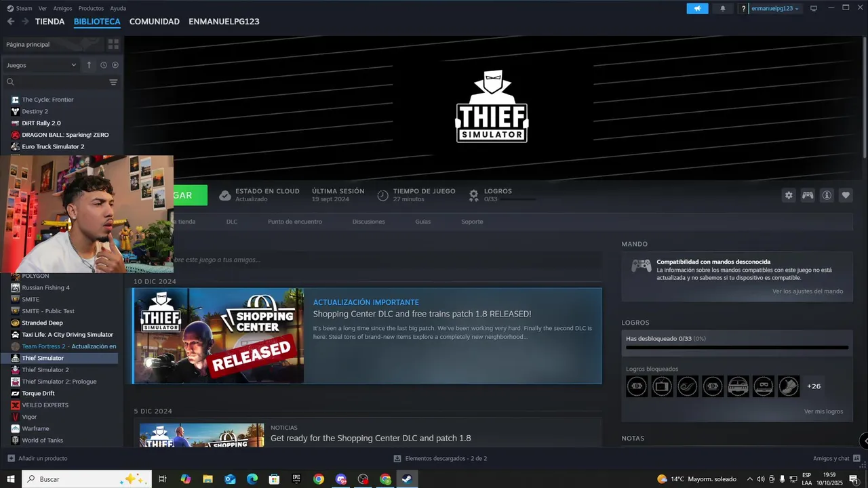Open the Soporte tab
This screenshot has height=488, width=868.
[472, 222]
